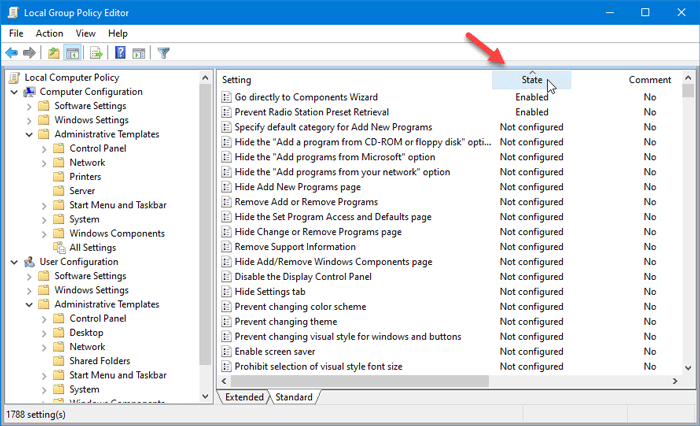Sort by the State column header

(530, 80)
